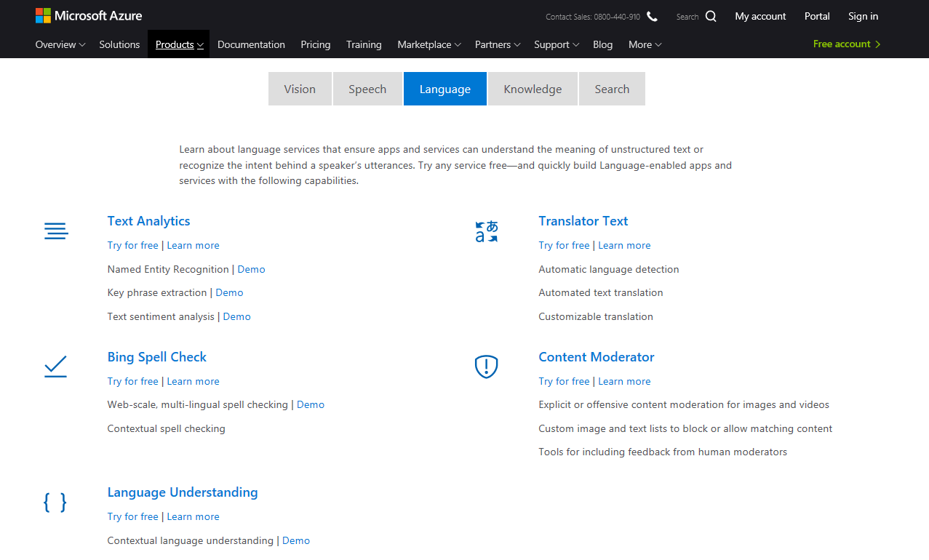Switch to the Vision tab
The height and width of the screenshot is (560, 929).
click(300, 89)
